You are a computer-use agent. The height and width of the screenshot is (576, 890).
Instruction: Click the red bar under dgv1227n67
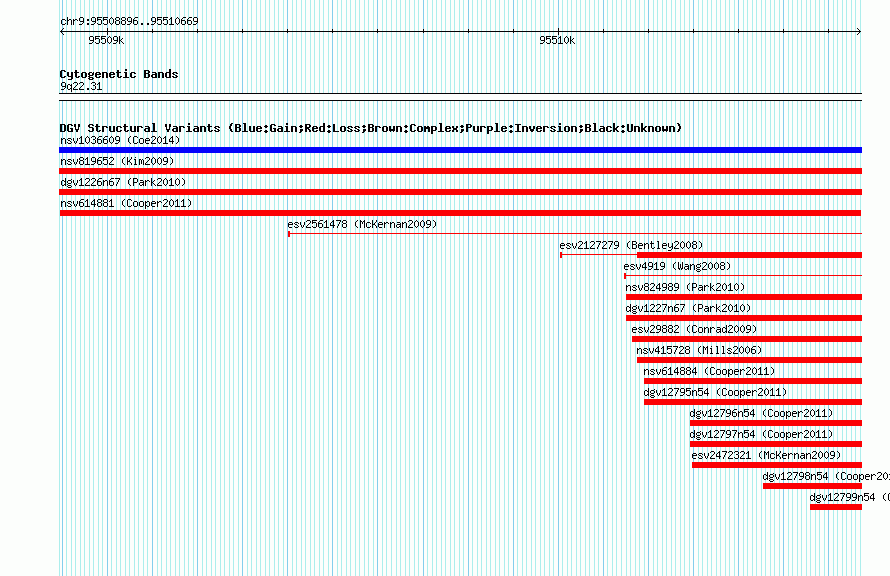[744, 318]
